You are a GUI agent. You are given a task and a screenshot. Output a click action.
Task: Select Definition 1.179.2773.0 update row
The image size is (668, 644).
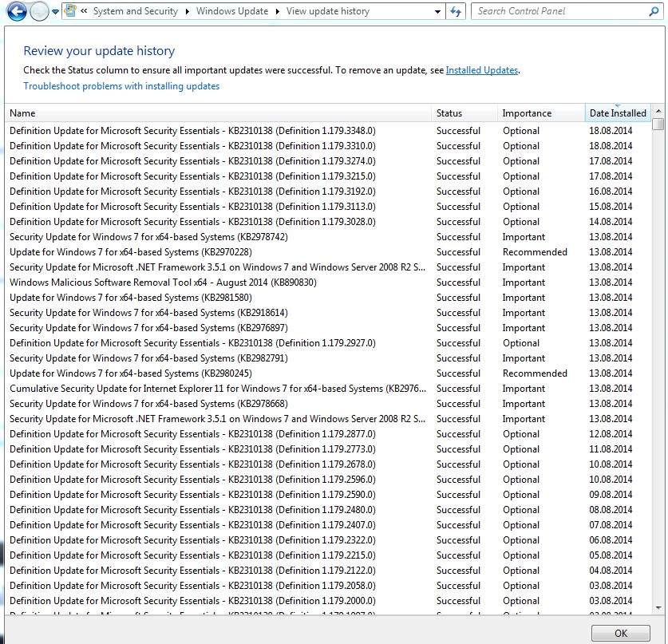pos(328,449)
